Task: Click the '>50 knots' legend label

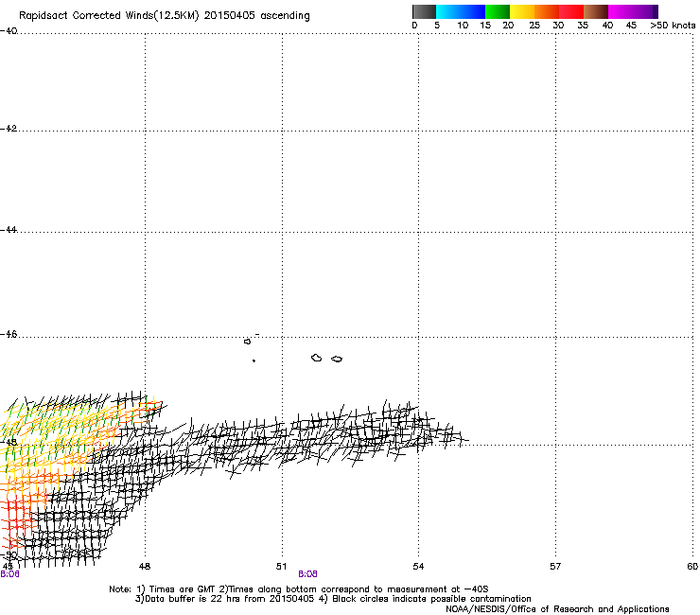Action: (673, 26)
